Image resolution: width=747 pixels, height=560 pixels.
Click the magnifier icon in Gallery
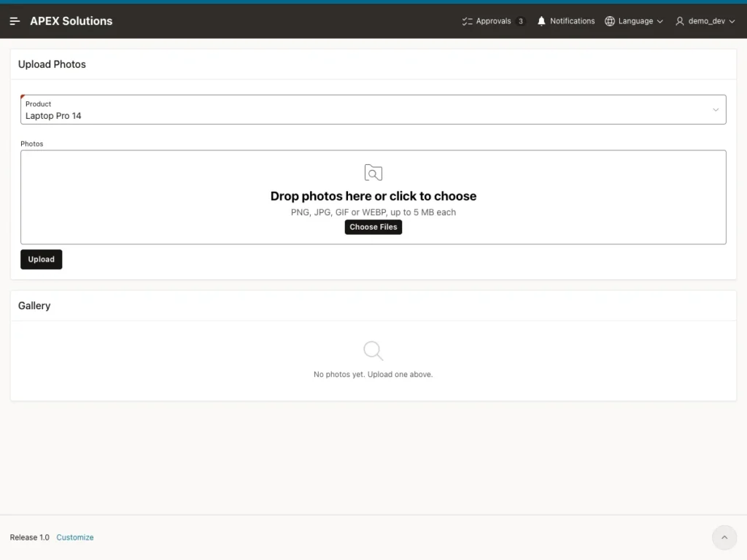pos(373,351)
